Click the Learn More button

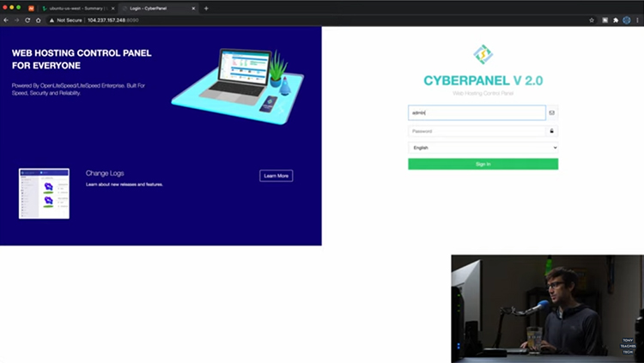(276, 176)
